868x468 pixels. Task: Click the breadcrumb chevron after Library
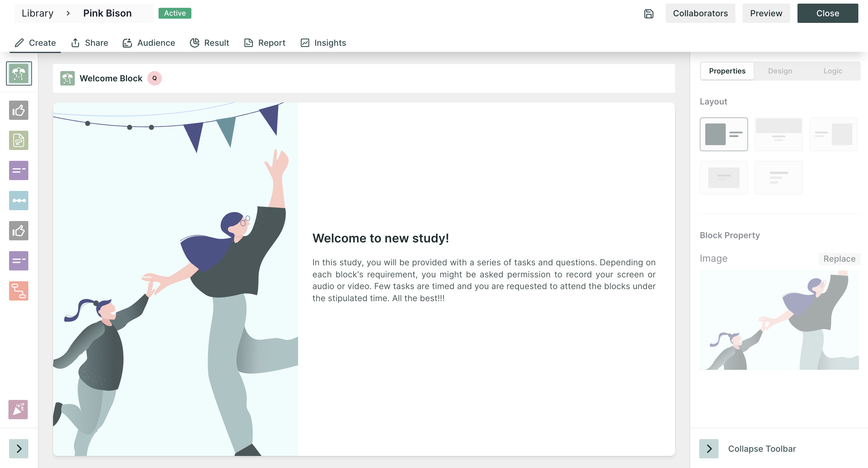[68, 14]
